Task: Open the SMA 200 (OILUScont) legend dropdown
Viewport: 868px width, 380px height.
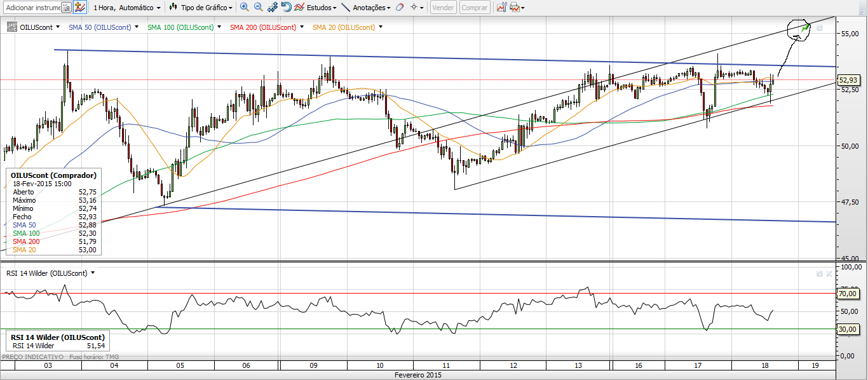Action: (x=301, y=27)
